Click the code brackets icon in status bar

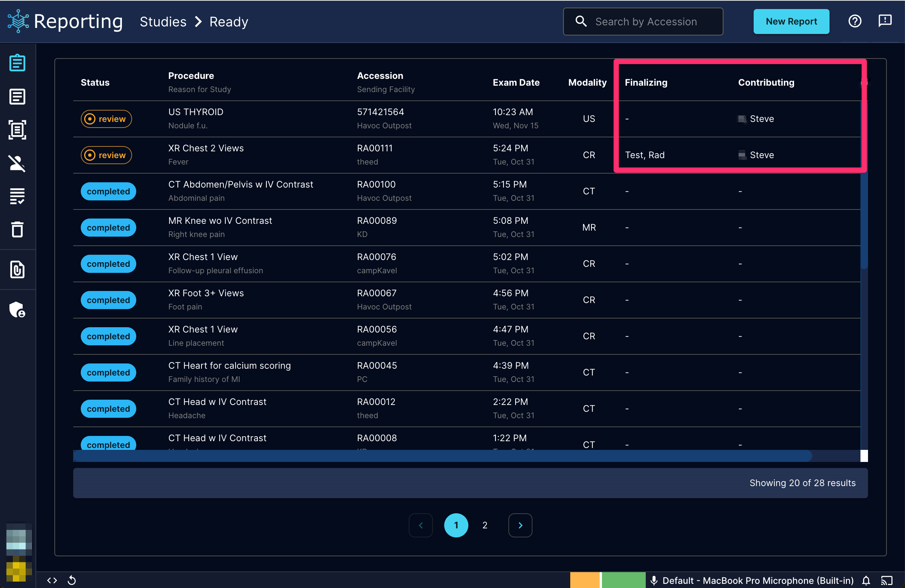tap(52, 580)
